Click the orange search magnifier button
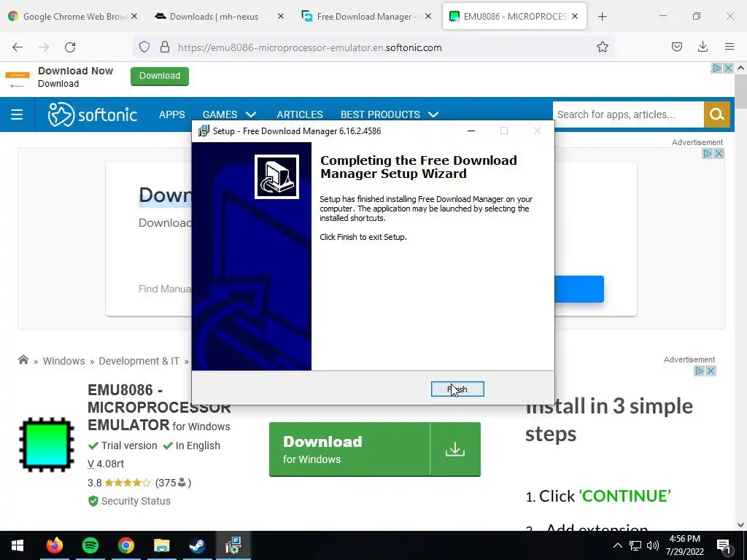 [x=717, y=114]
